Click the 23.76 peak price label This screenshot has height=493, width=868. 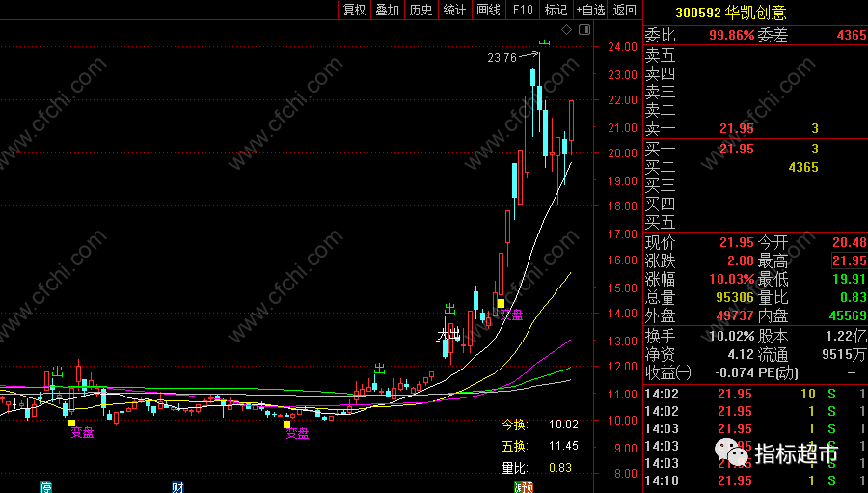tap(502, 57)
